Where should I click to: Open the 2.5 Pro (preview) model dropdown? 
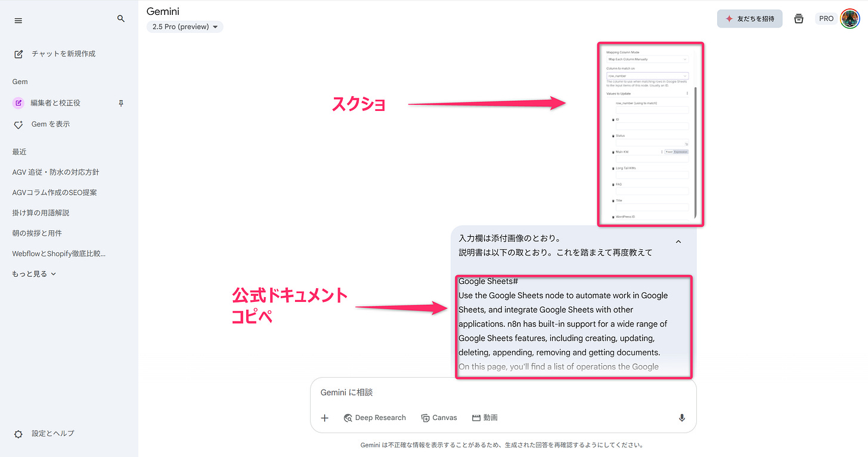tap(185, 27)
